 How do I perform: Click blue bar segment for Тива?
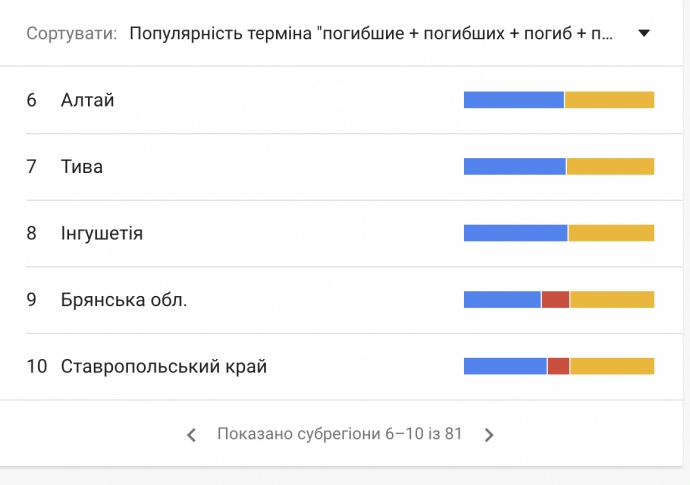pos(514,167)
